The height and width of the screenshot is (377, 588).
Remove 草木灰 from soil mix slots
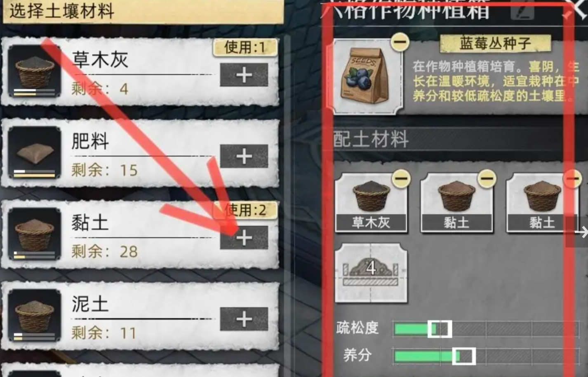[x=401, y=178]
